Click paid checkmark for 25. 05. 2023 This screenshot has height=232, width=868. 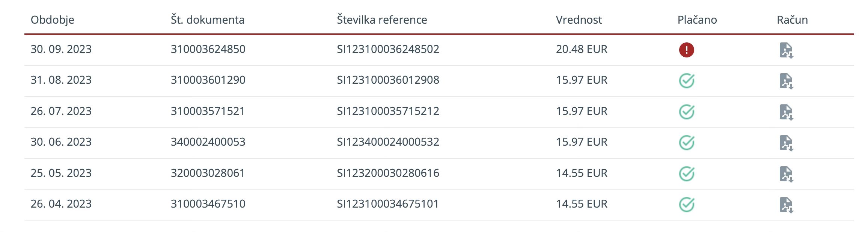[686, 173]
